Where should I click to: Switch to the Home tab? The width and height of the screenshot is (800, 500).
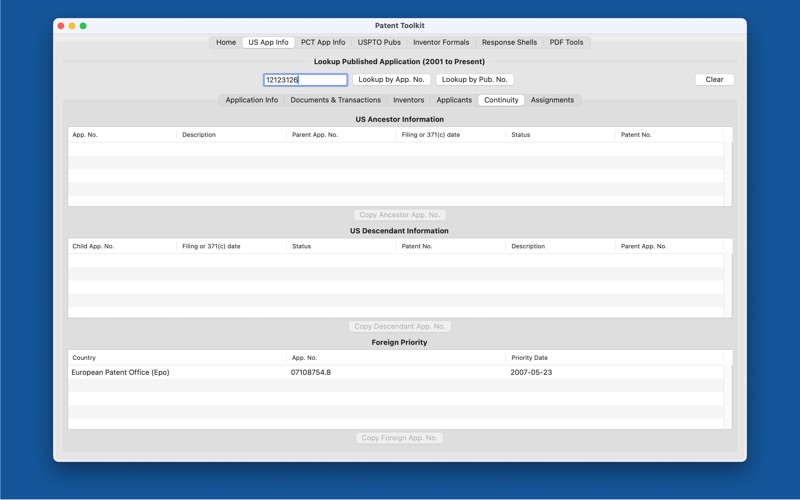(226, 42)
